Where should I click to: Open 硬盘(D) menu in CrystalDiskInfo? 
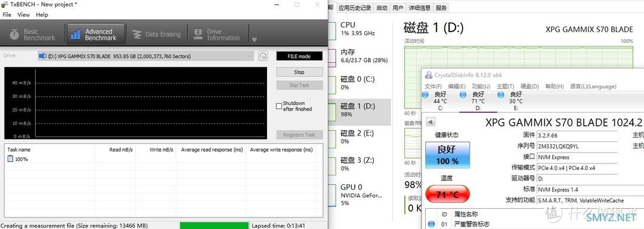click(x=530, y=86)
